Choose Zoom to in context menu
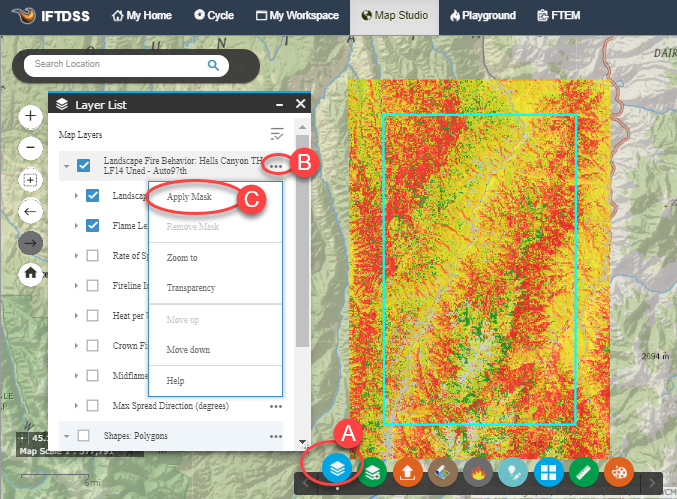The image size is (677, 499). (182, 258)
